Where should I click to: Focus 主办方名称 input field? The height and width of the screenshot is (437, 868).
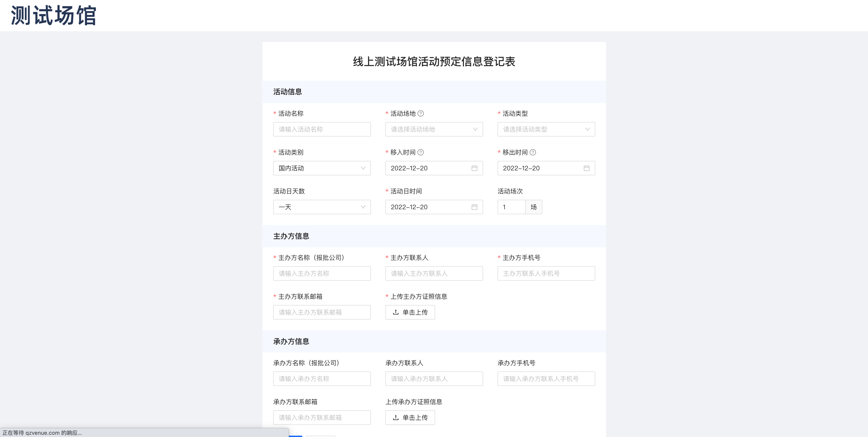(x=322, y=273)
